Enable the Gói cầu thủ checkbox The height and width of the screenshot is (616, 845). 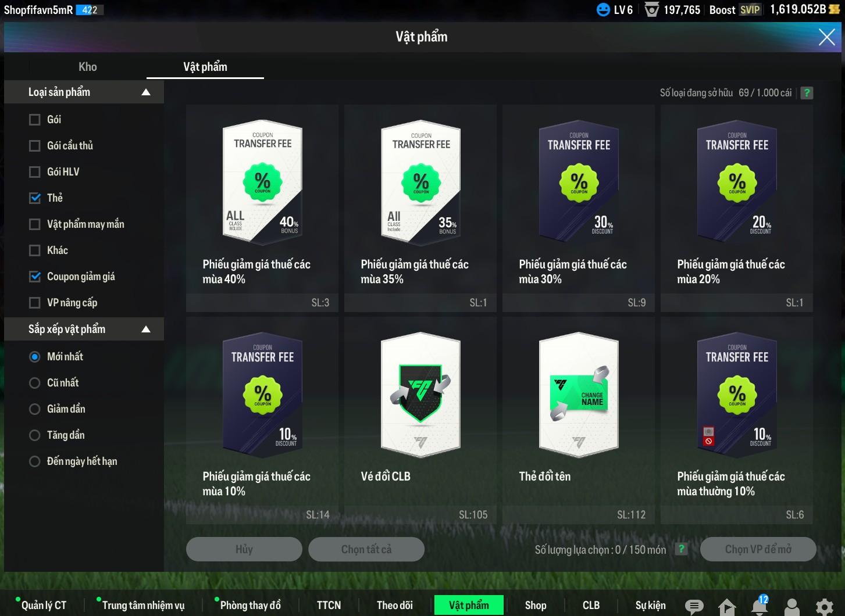point(35,146)
